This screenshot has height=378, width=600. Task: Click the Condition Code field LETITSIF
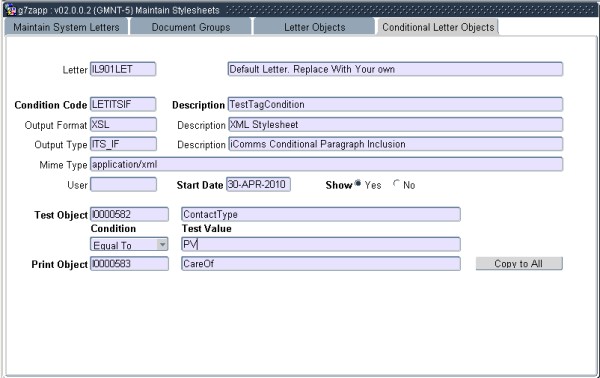(x=123, y=104)
